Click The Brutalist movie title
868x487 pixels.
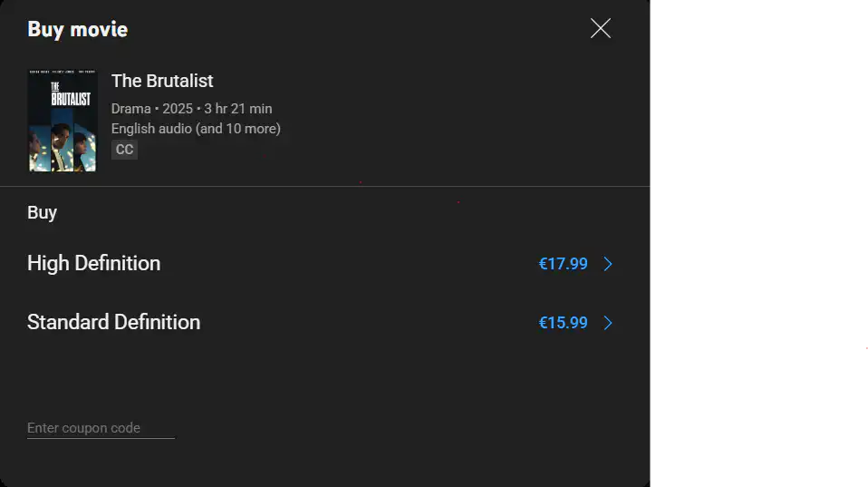[162, 81]
